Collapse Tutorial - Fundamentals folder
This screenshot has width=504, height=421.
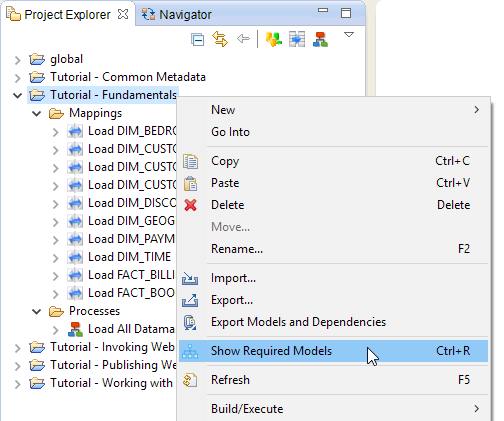pos(18,96)
